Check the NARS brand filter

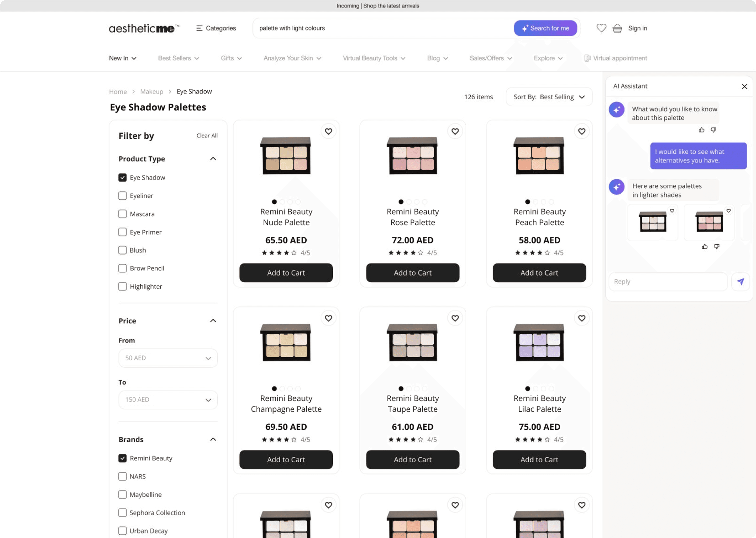(123, 476)
